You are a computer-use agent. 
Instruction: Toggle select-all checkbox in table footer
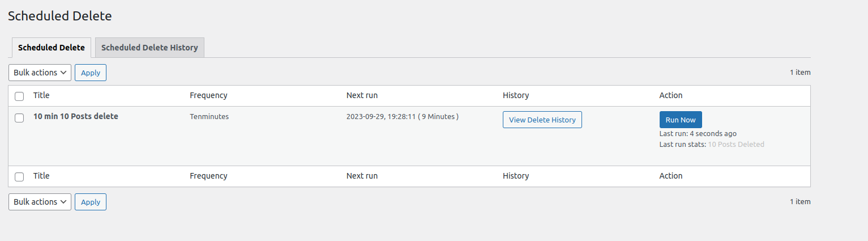point(19,176)
